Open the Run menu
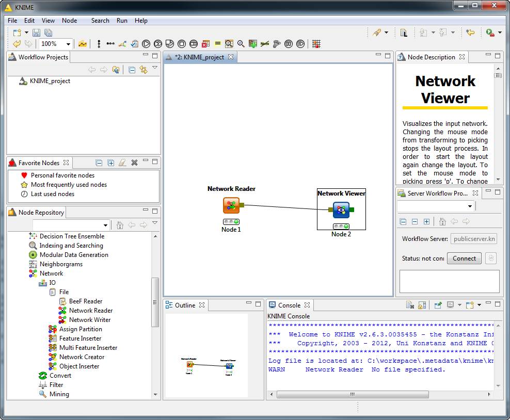This screenshot has width=510, height=420. 122,21
